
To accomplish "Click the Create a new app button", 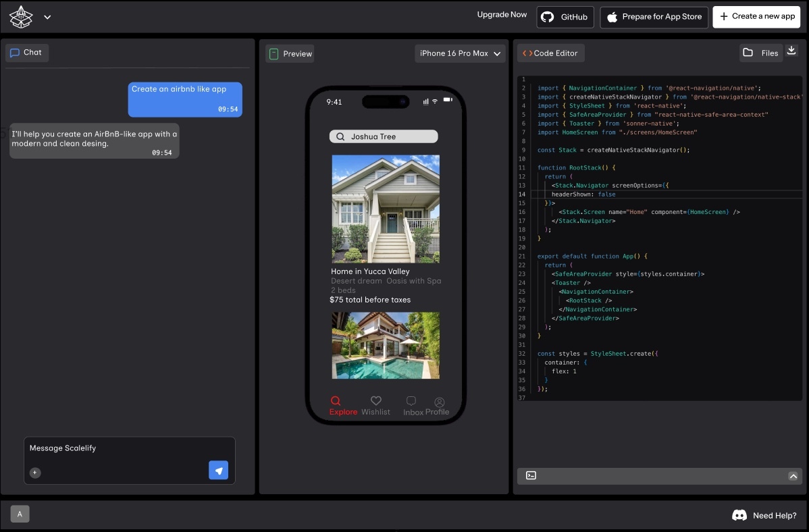I will click(x=756, y=16).
